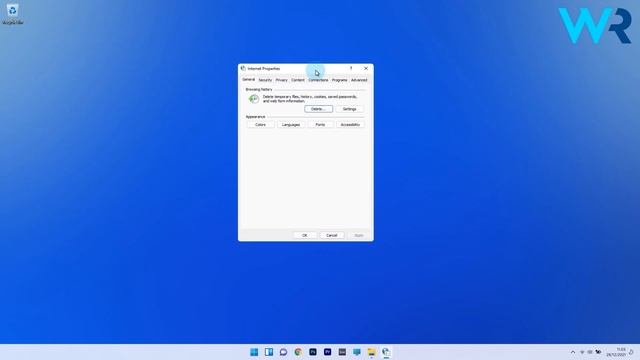Select the General tab
This screenshot has height=360, width=640.
248,80
